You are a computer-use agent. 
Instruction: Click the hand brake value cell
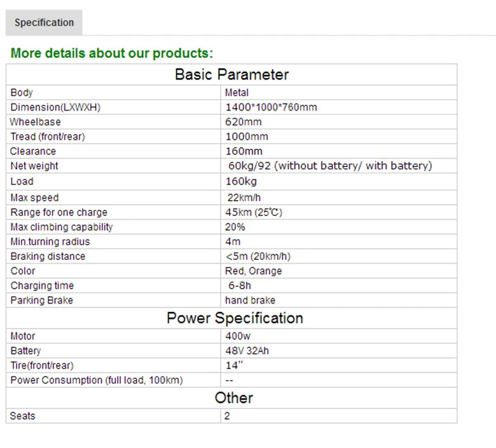[339, 300]
